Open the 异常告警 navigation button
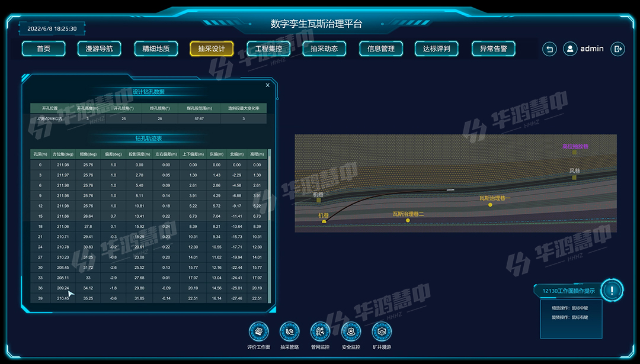Screen dimensions: 640x364 click(493, 49)
